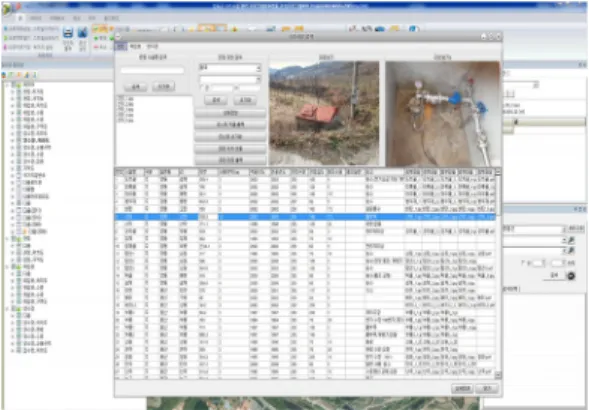This screenshot has height=410, width=589.
Task: Click the left button under dialog text field
Action: [136, 87]
